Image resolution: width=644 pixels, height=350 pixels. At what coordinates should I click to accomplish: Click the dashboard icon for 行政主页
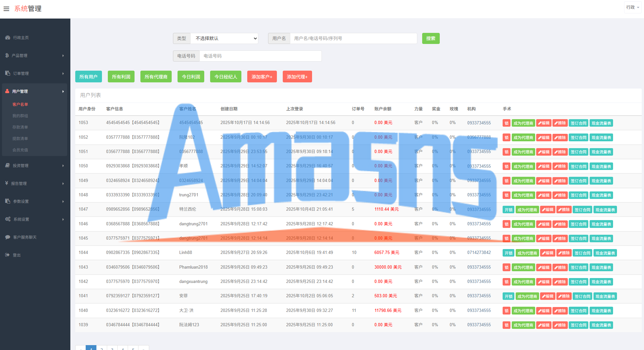pyautogui.click(x=7, y=38)
